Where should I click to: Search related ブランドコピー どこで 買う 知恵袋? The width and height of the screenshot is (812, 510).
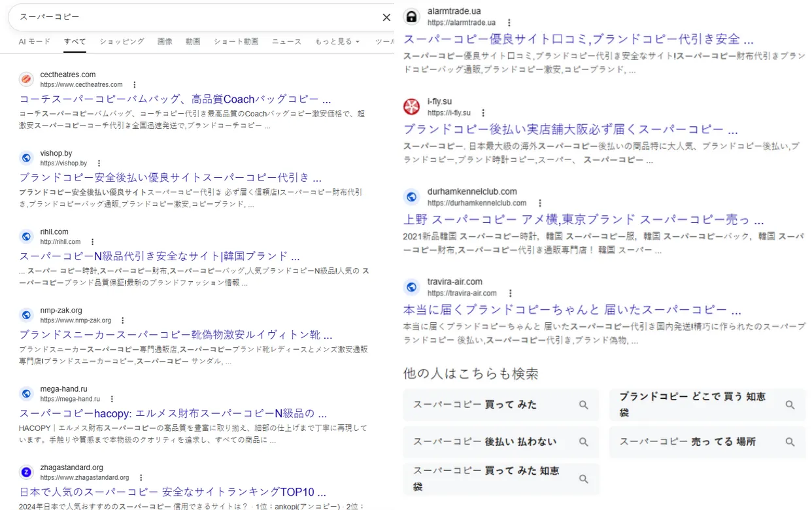pos(707,405)
